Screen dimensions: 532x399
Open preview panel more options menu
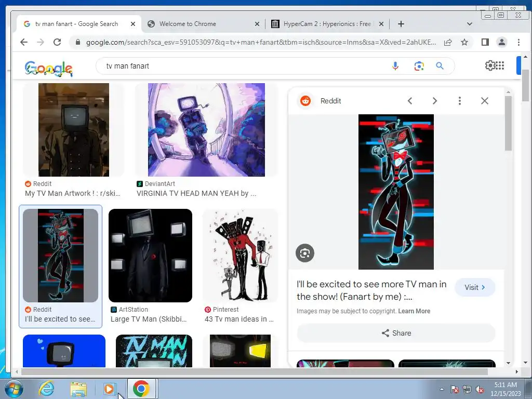[x=460, y=101]
